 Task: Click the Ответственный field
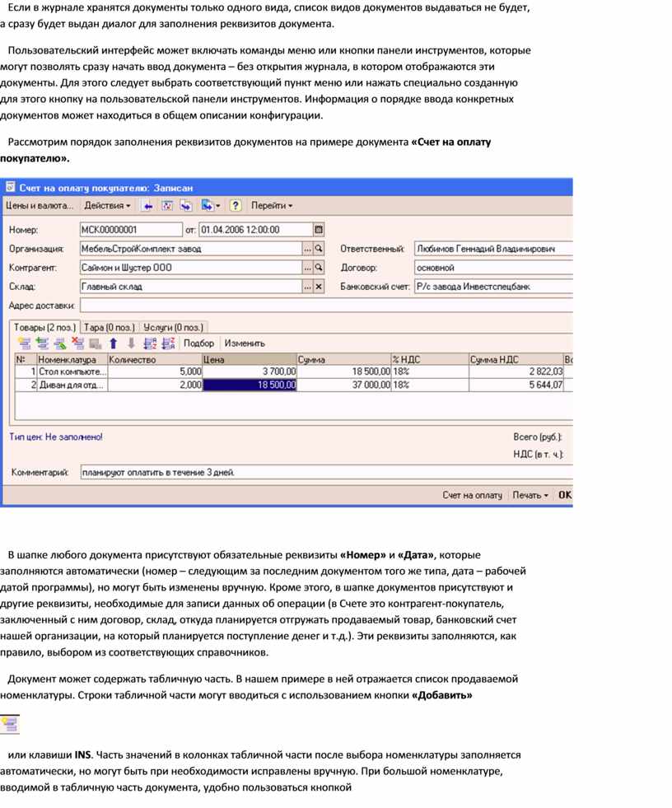(x=493, y=249)
